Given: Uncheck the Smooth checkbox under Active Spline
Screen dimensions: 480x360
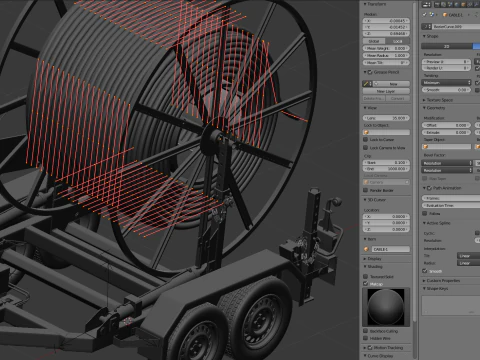Looking at the screenshot, I should point(425,271).
